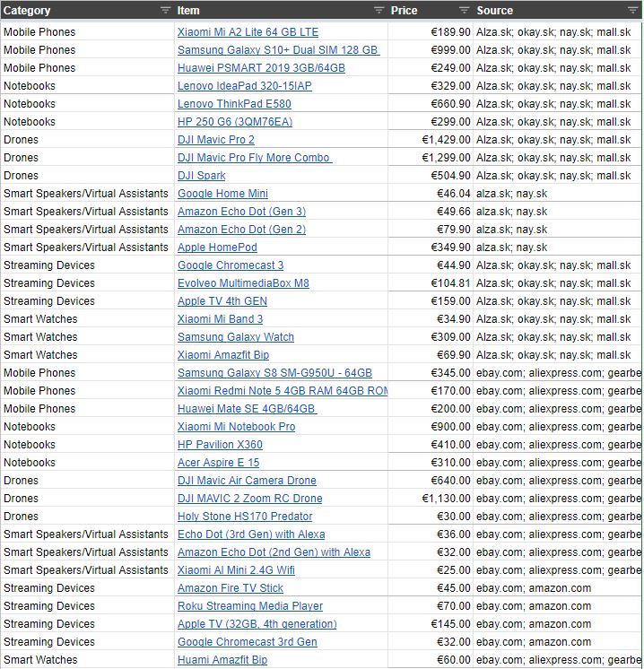
Task: Open Samsung Galaxy Watch link
Action: tap(236, 336)
